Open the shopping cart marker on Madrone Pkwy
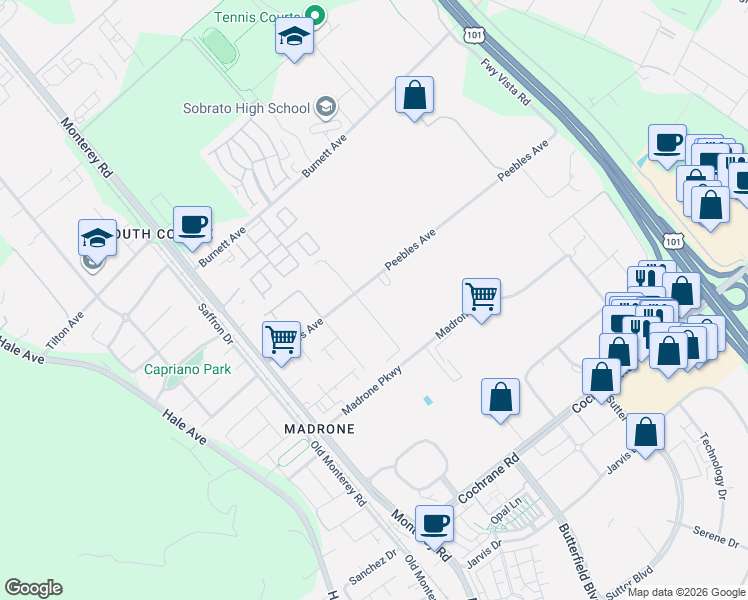The height and width of the screenshot is (600, 748). pos(481,299)
